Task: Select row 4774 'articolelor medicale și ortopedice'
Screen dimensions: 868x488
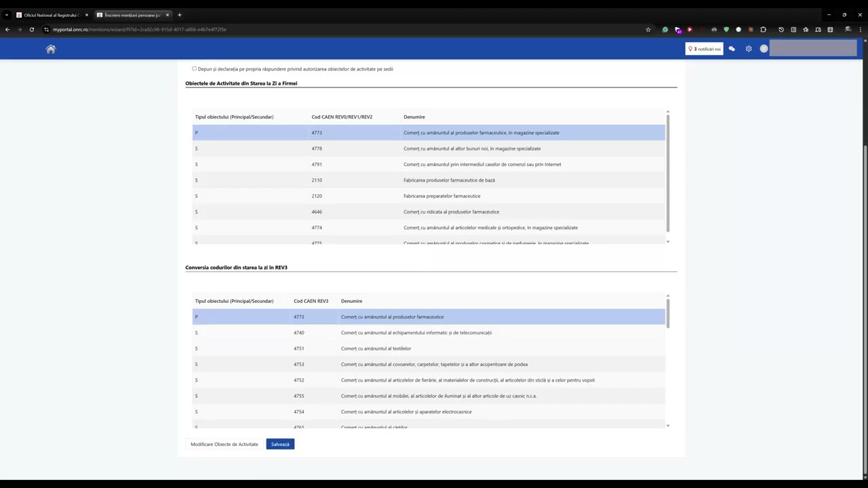Action: click(429, 228)
